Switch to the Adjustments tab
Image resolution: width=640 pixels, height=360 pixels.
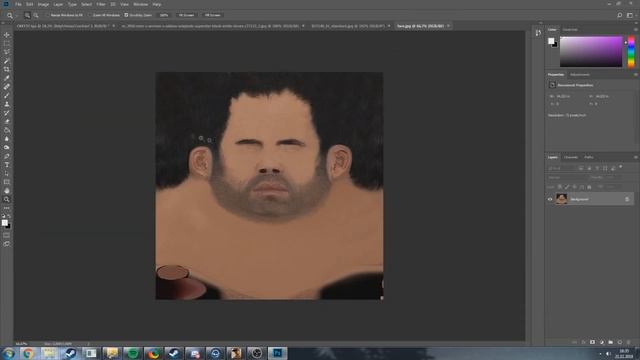[580, 75]
